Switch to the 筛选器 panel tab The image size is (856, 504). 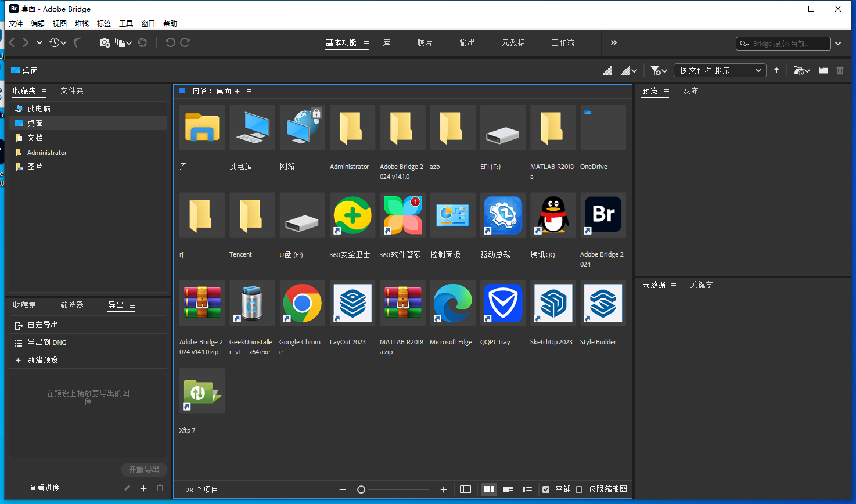point(72,305)
